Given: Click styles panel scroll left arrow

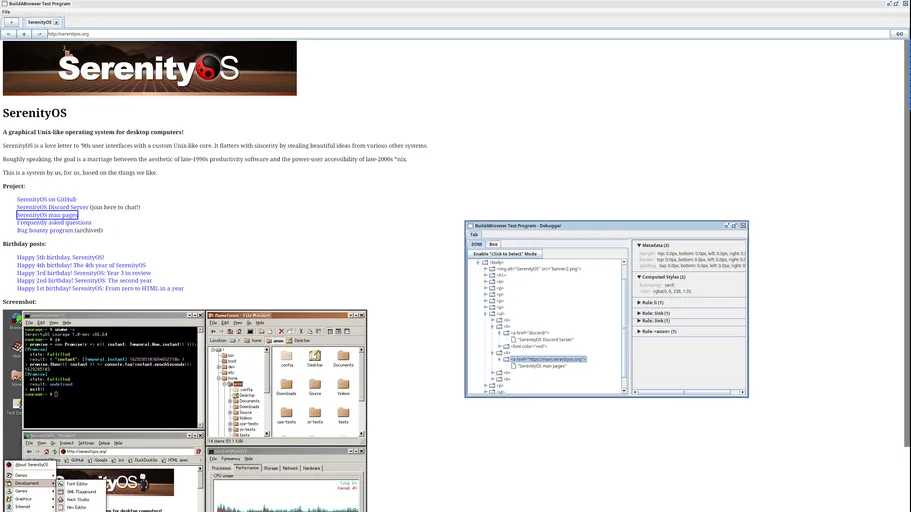Looking at the screenshot, I should 635,392.
